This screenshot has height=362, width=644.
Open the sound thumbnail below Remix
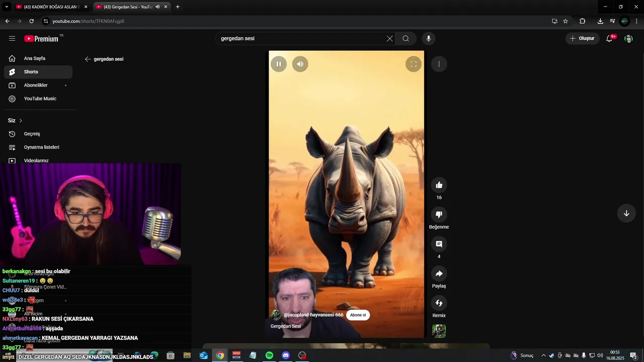(439, 331)
